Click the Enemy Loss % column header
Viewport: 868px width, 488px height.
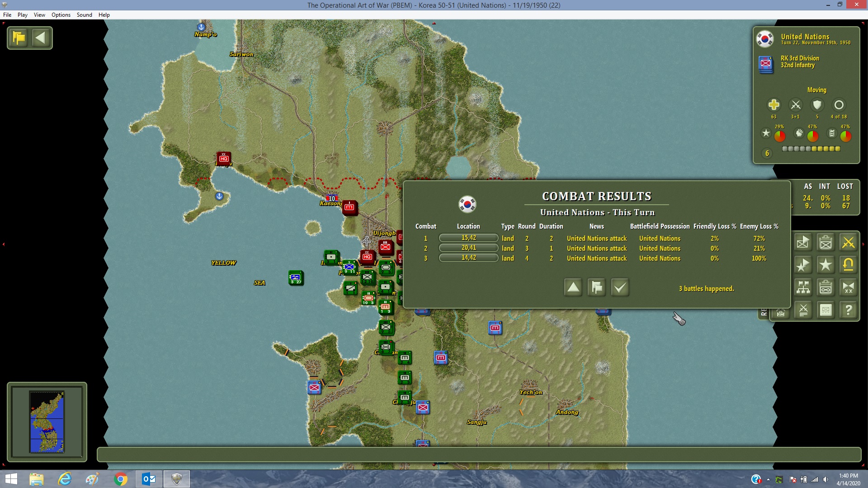click(x=759, y=226)
